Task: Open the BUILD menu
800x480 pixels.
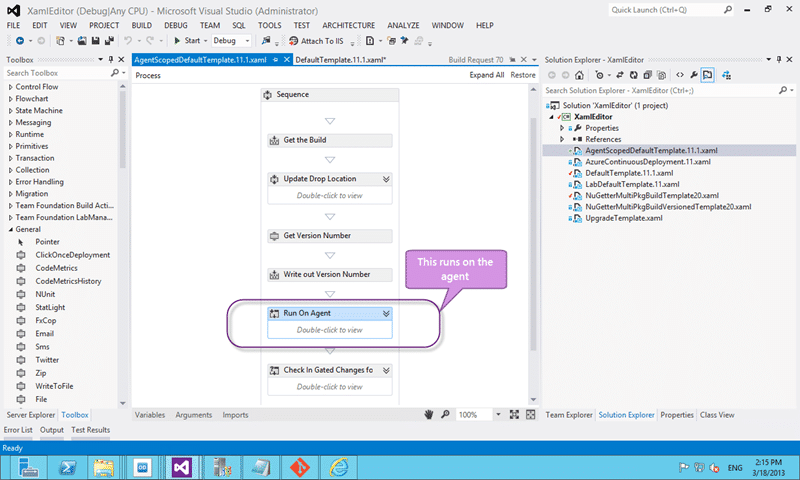Action: 141,26
